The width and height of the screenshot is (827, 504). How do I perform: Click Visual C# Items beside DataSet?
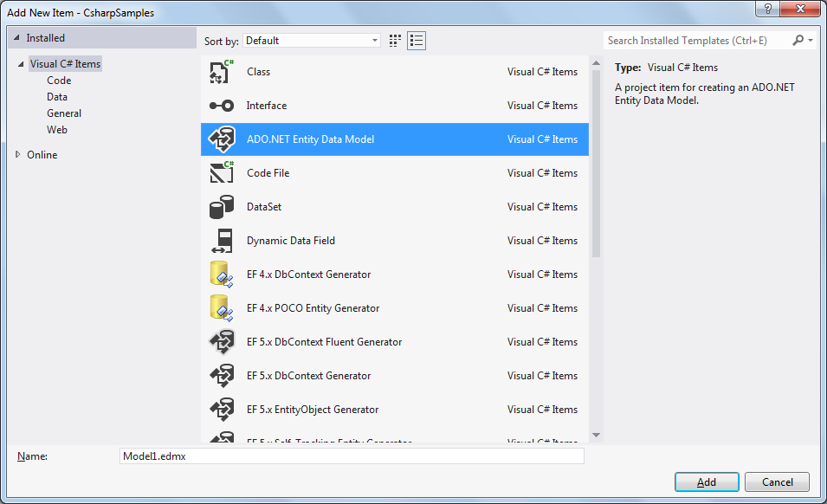(x=542, y=207)
